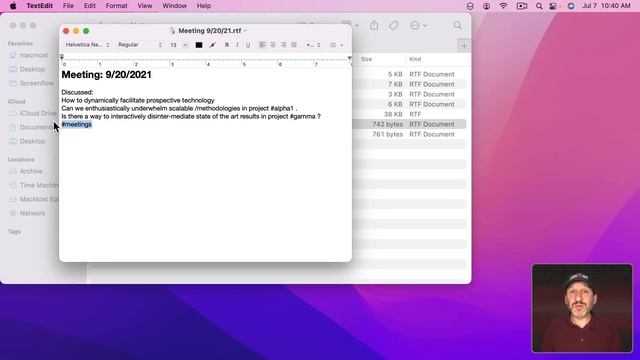Open the Regular typeface style dropdown
This screenshot has height=360, width=640.
140,45
